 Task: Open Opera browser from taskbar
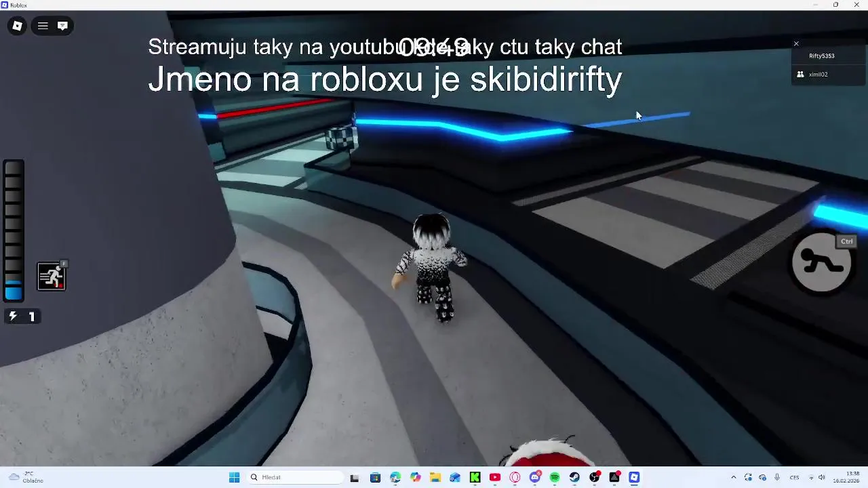515,478
